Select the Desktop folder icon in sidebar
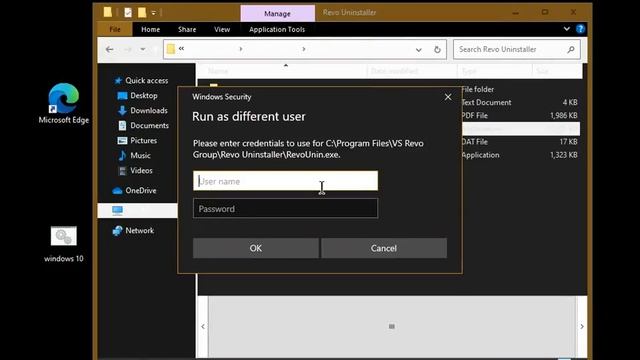Screen dimensions: 640x360 [122, 96]
